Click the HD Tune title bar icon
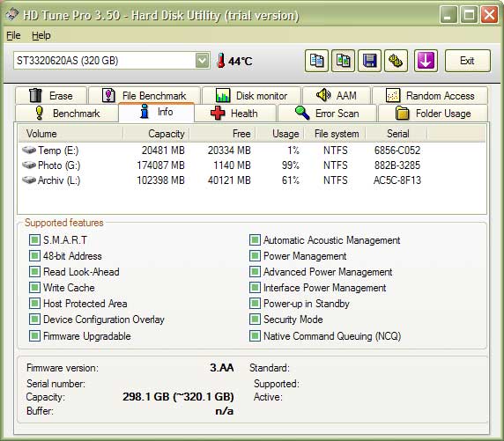Viewport: 504px width, 441px height. pyautogui.click(x=12, y=14)
